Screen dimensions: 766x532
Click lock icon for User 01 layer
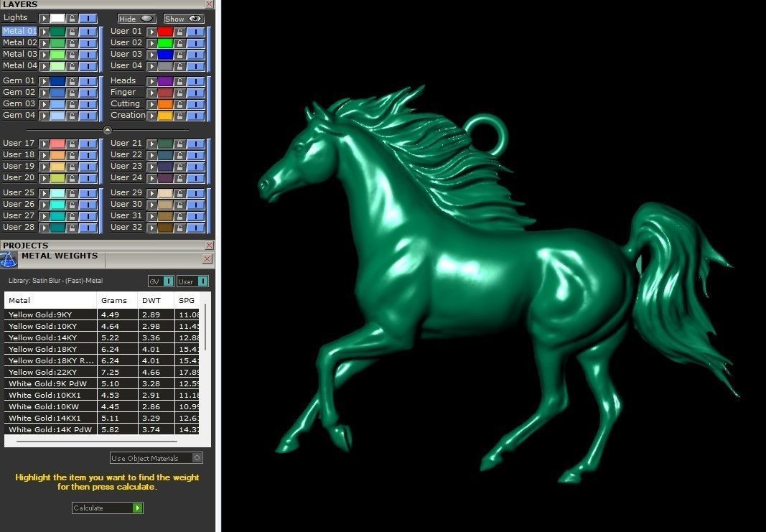point(179,32)
